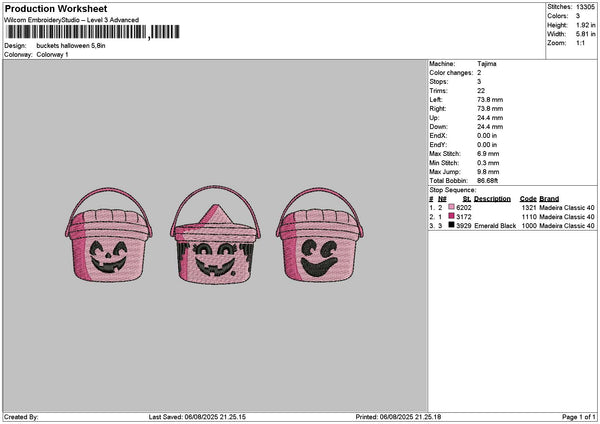Select the magenta 3172 thread swatch
600x424 pixels.
[x=452, y=216]
